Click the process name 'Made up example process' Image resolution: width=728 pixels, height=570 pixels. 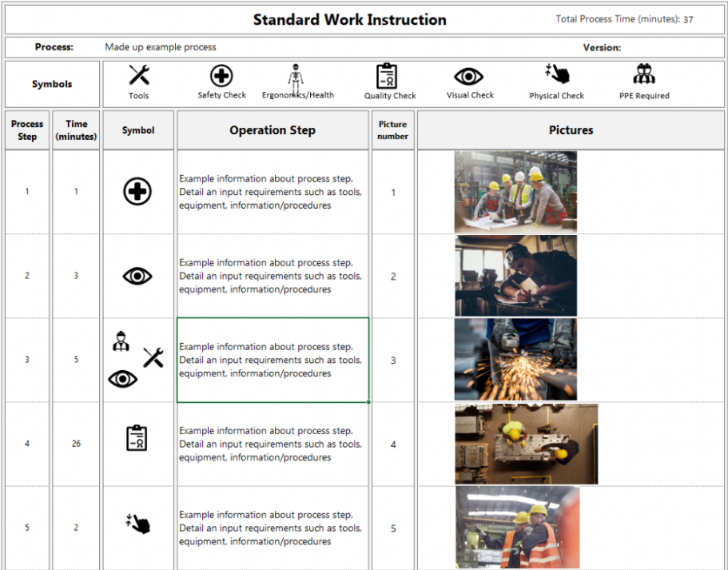tap(161, 47)
